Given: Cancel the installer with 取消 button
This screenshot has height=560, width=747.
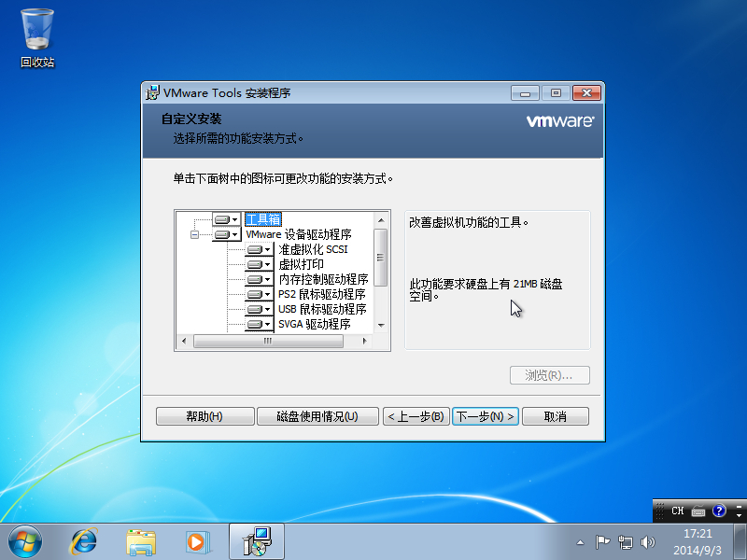Looking at the screenshot, I should [x=555, y=416].
